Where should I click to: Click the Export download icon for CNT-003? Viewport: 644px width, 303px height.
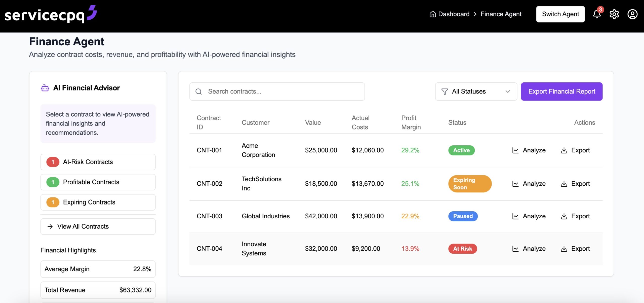click(x=564, y=216)
